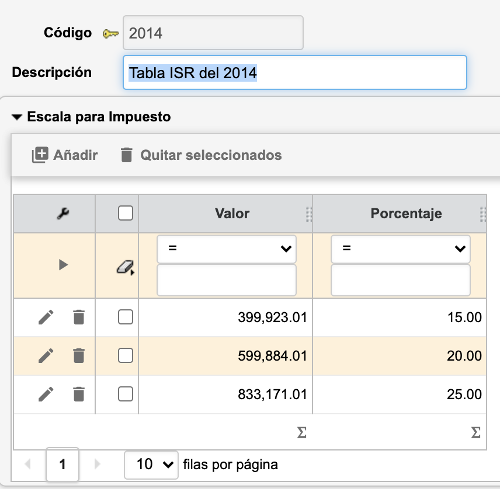Click the value cell 833,171.01

coord(226,394)
